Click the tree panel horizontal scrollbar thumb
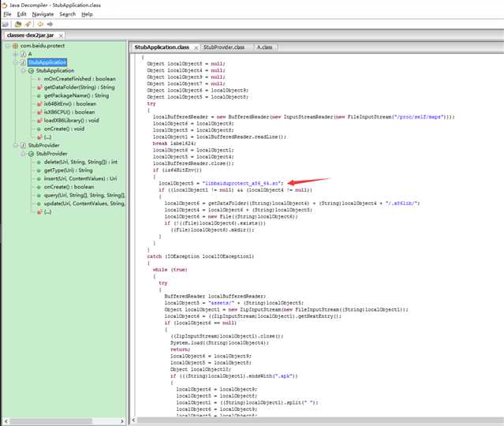This screenshot has height=426, width=504. (x=50, y=420)
